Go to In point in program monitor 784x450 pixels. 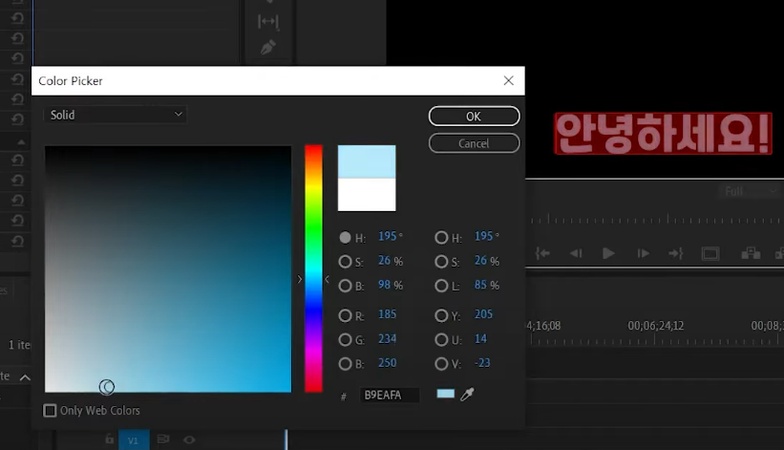pyautogui.click(x=542, y=254)
